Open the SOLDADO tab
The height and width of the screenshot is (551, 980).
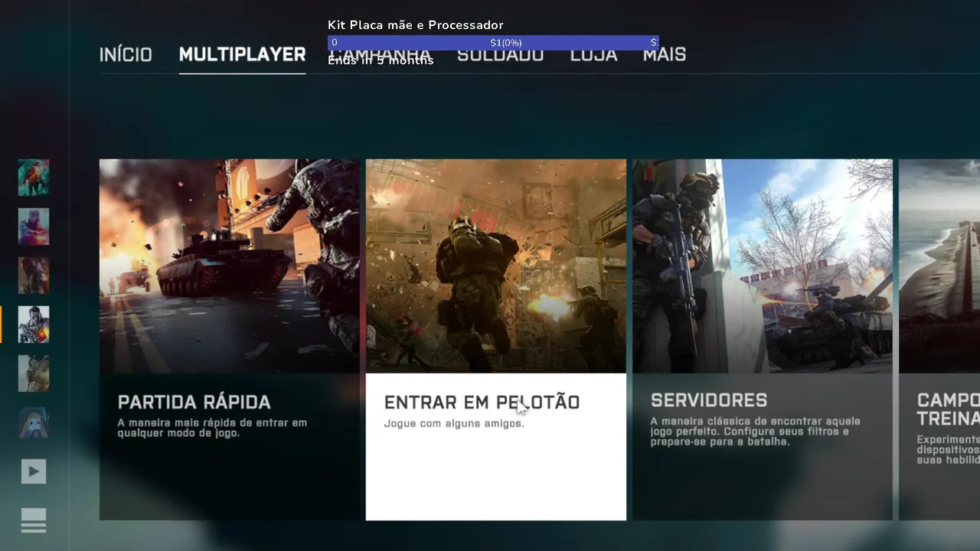click(x=500, y=54)
